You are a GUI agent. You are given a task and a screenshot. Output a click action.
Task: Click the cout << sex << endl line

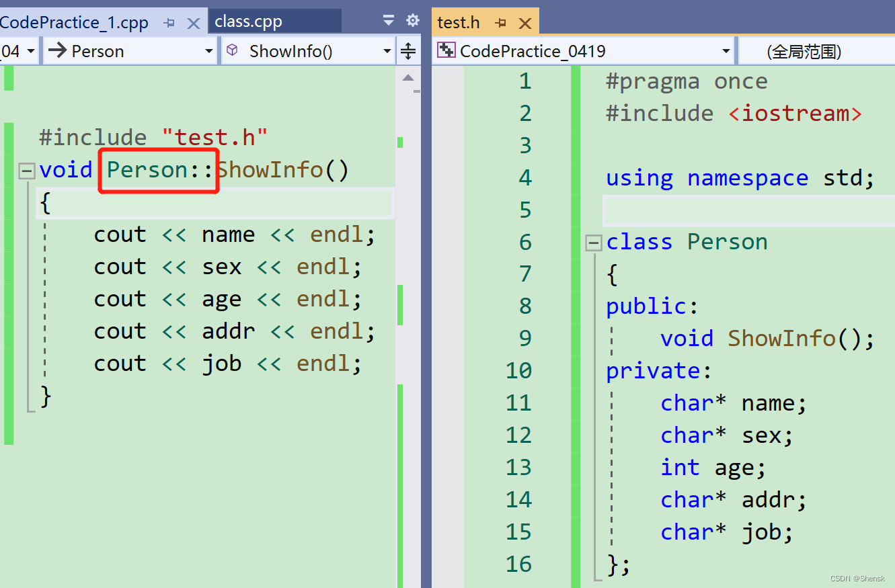pos(227,267)
